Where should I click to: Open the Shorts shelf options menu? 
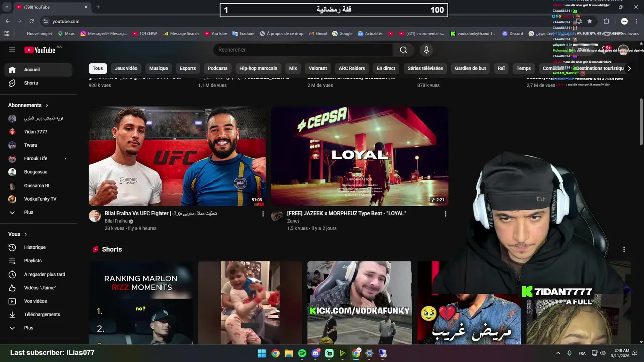pos(624,249)
